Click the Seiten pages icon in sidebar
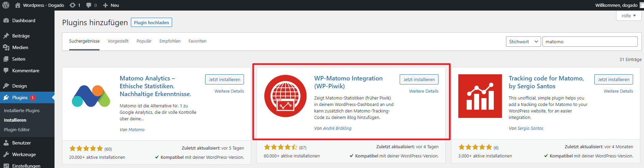 coord(6,59)
